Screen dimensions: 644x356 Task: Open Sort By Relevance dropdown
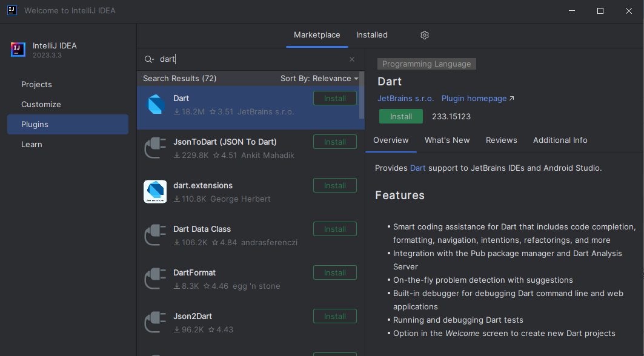coord(319,79)
